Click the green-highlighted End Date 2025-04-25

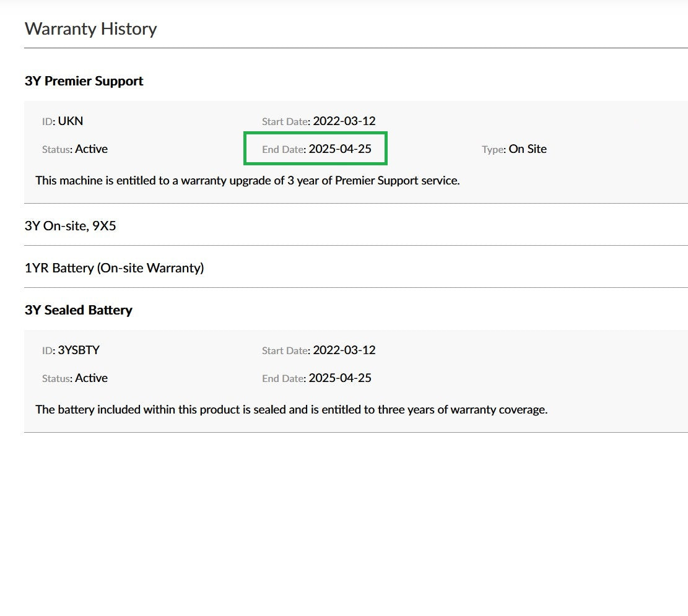[339, 149]
